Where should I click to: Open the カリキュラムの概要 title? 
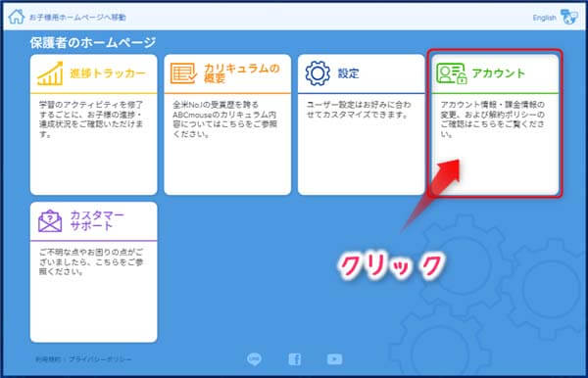click(242, 73)
